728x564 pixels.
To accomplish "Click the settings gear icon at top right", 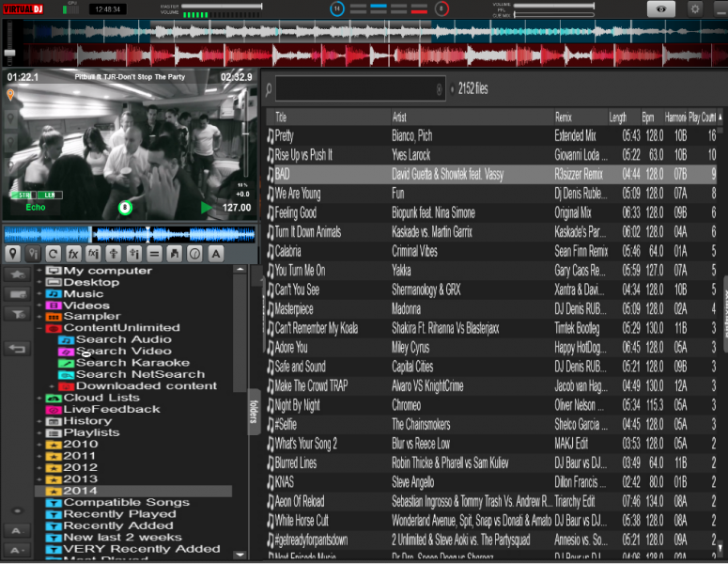I will [695, 8].
